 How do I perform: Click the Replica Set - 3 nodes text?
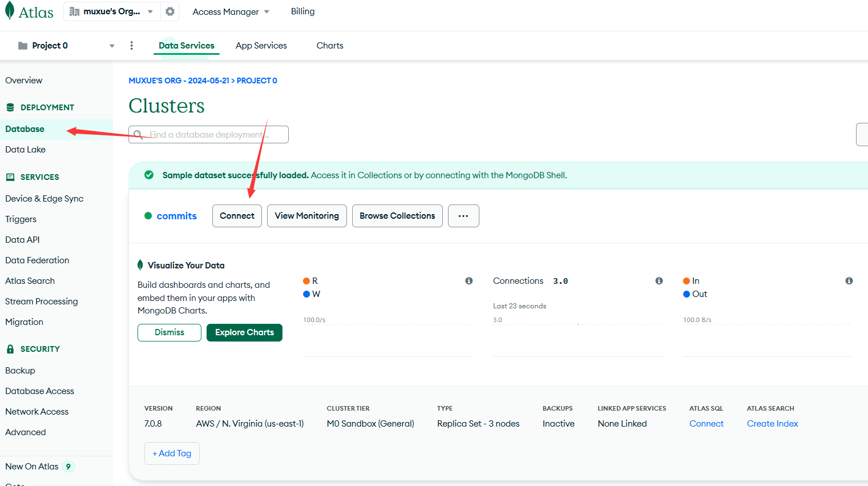click(x=478, y=424)
